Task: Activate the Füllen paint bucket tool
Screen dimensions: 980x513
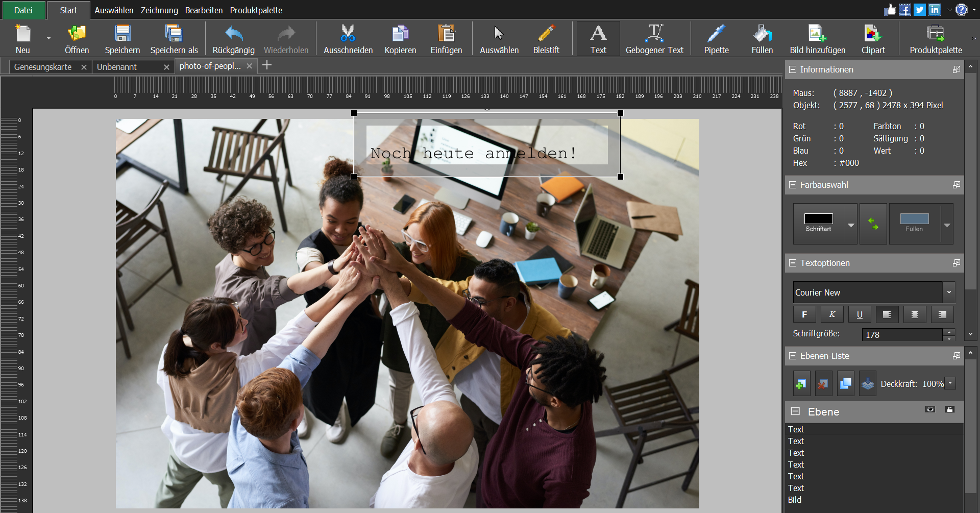Action: pyautogui.click(x=762, y=39)
